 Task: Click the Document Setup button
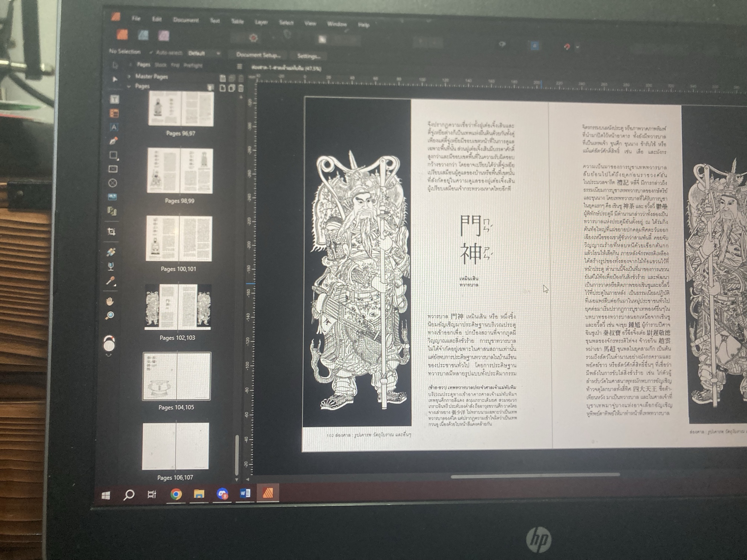(x=258, y=55)
